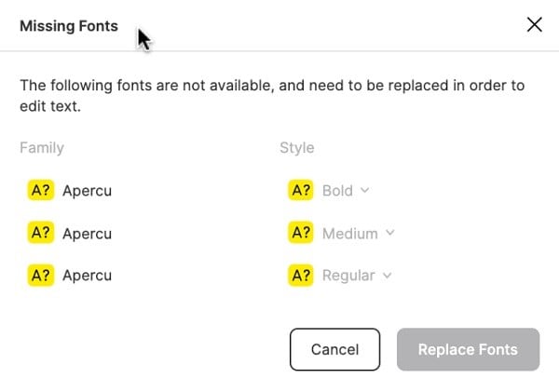Click the yellow A? icon of the first Apercu family
Screen dimensions: 559x392
[x=41, y=191]
